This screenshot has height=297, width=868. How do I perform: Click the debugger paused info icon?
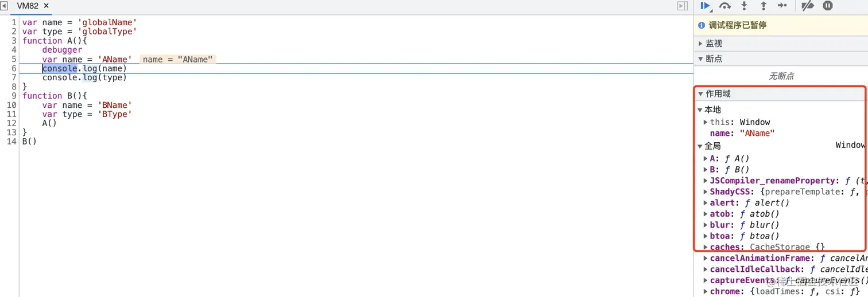[x=701, y=25]
